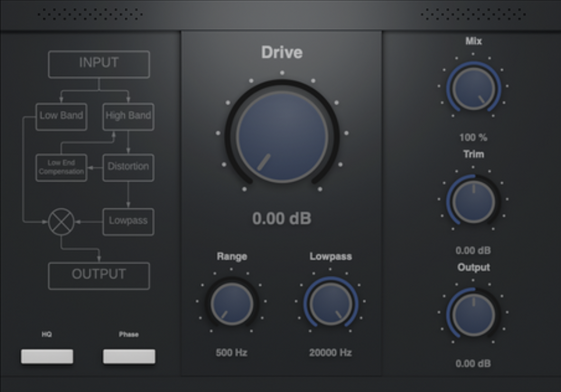Toggle the Phase button
Viewport: 561px width, 392px height.
[129, 357]
